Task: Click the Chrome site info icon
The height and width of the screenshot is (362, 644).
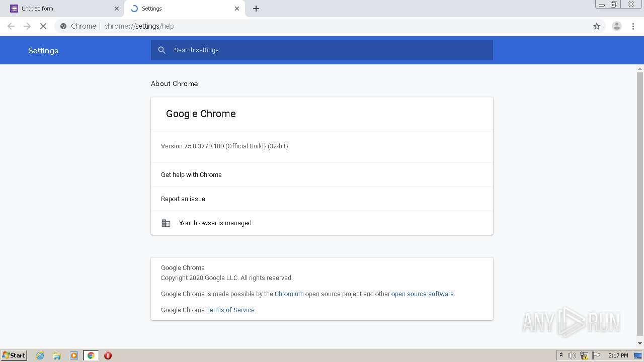Action: [63, 26]
